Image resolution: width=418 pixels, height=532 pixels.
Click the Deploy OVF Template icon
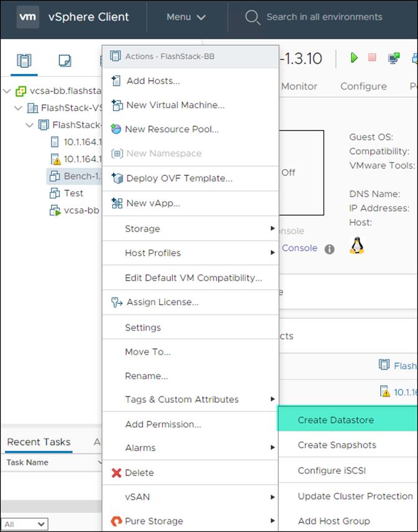click(x=117, y=178)
